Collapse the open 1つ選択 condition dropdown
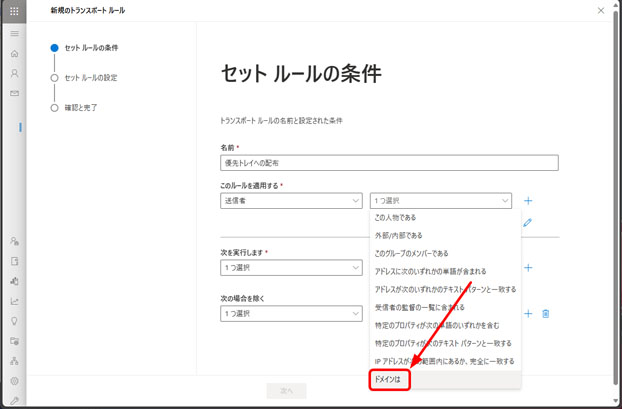The image size is (622, 409). 441,201
